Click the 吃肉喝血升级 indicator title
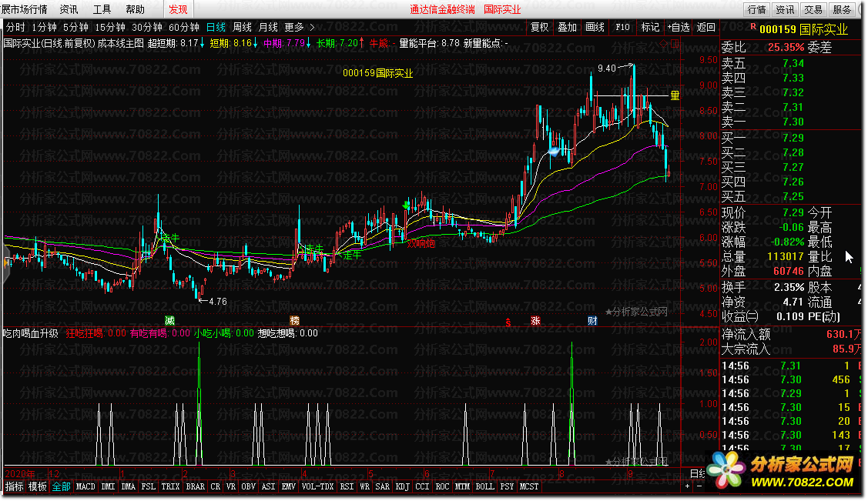 pos(31,333)
